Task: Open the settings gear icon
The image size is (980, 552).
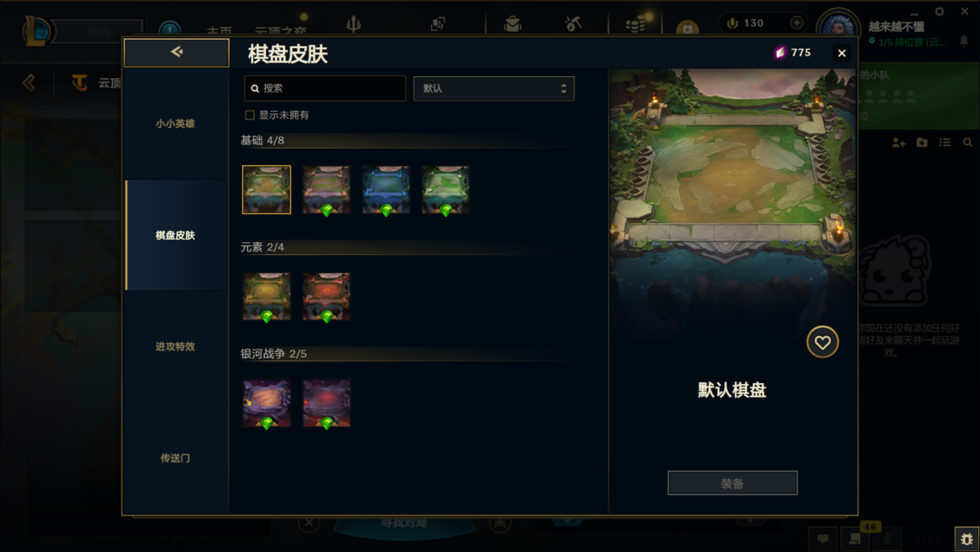Action: [939, 11]
